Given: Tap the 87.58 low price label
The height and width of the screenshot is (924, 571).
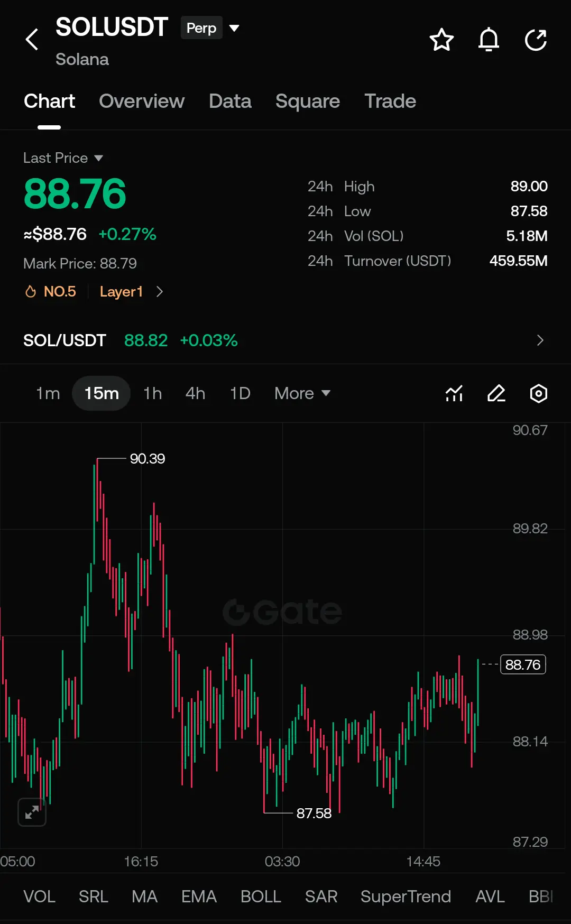Looking at the screenshot, I should pos(314,813).
